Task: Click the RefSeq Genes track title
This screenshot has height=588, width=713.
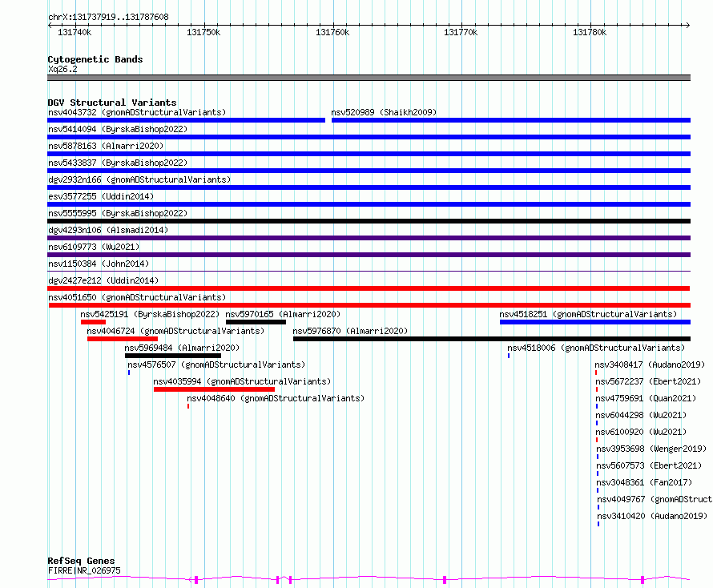Action: (x=82, y=561)
